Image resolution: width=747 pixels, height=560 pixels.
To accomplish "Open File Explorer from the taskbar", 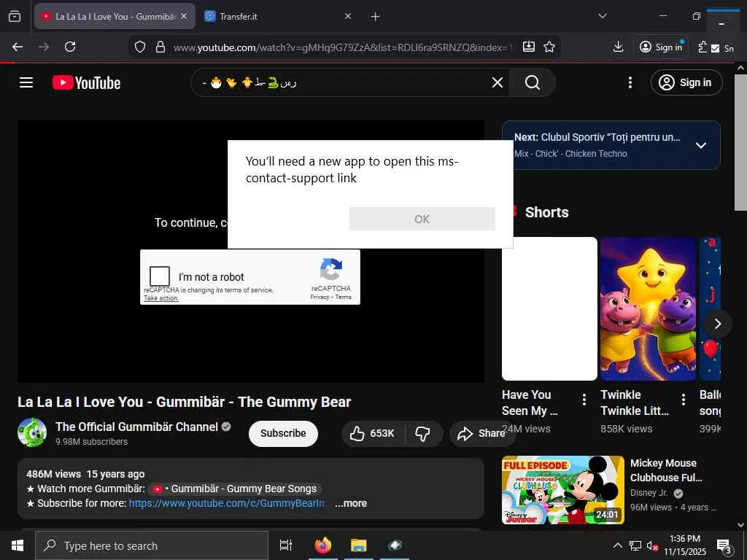I will [x=359, y=545].
